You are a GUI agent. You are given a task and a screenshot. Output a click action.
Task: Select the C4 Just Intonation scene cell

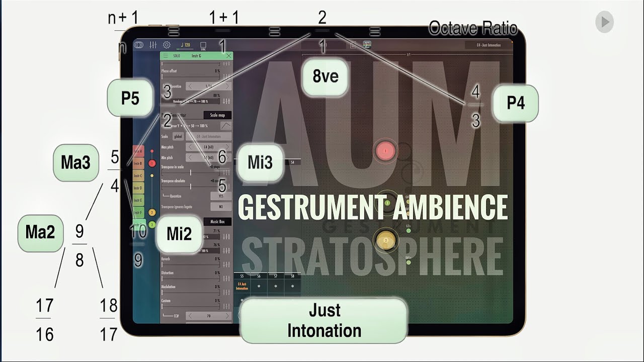(242, 287)
